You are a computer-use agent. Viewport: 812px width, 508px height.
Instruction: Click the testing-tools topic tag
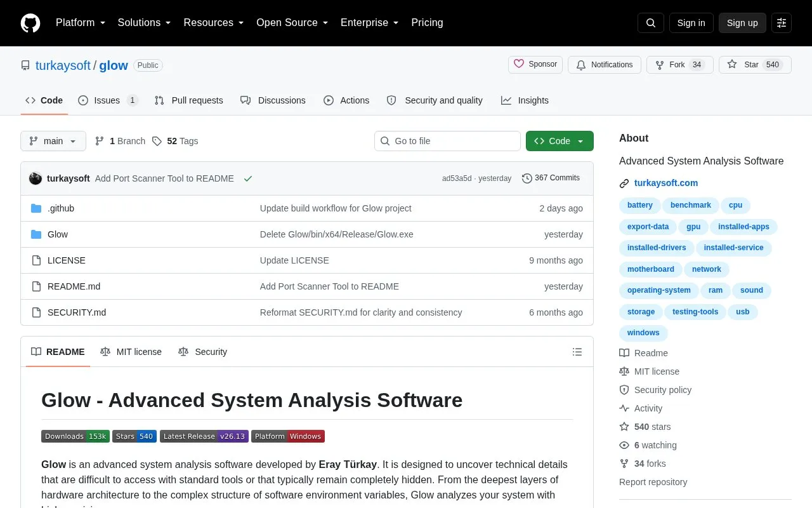pos(695,312)
